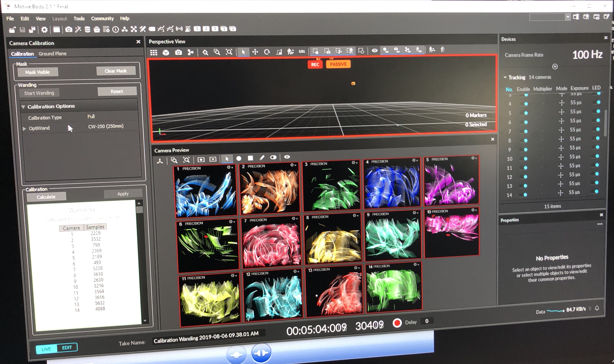The height and width of the screenshot is (364, 614).
Task: Open the streaming broadcast icon
Action: 179,29
